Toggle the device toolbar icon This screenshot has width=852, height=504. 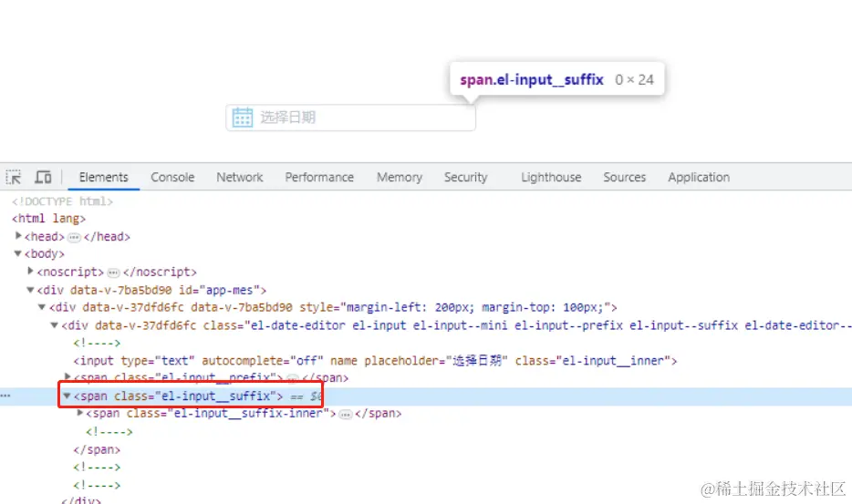[43, 177]
